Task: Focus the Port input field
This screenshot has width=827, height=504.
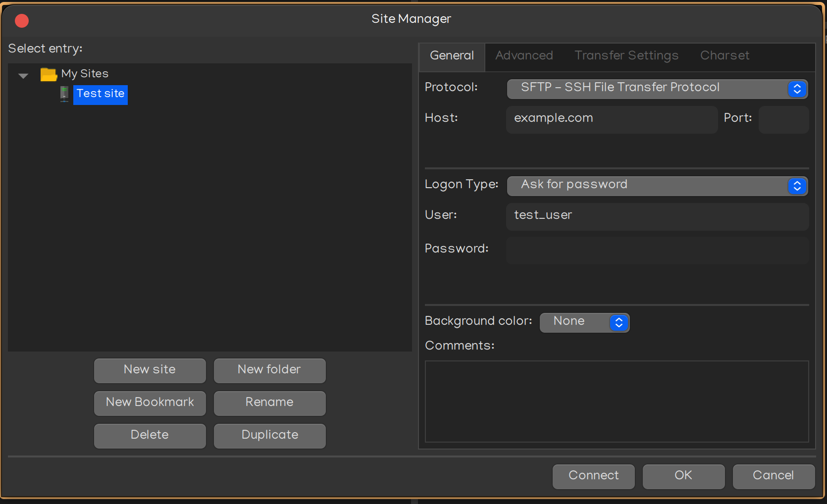Action: click(783, 119)
